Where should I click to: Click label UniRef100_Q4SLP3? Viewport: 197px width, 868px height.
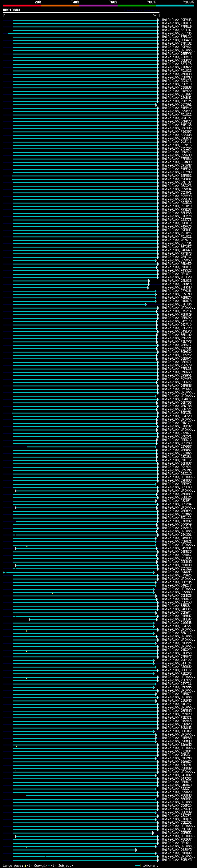(x=177, y=332)
